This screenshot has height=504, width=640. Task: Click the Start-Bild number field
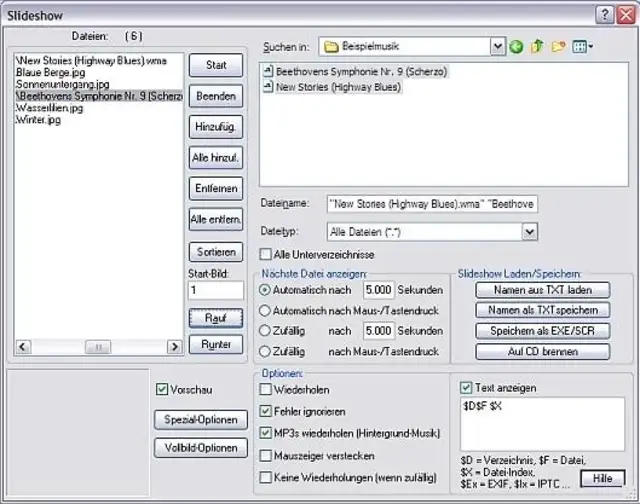[x=215, y=291]
